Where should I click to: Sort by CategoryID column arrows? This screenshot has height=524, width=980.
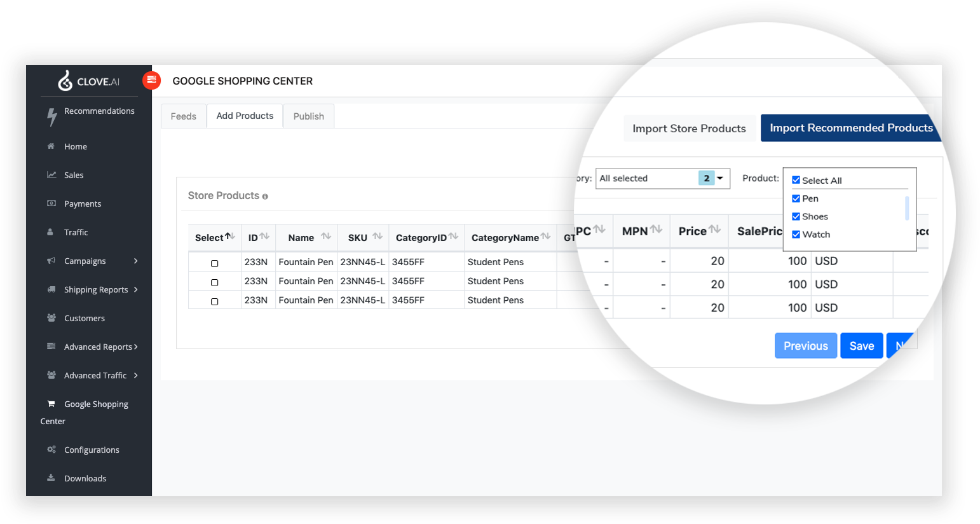pyautogui.click(x=453, y=237)
